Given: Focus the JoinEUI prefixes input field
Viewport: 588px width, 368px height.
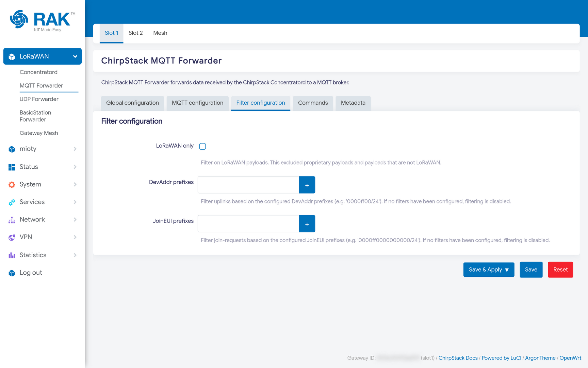Looking at the screenshot, I should pyautogui.click(x=248, y=224).
